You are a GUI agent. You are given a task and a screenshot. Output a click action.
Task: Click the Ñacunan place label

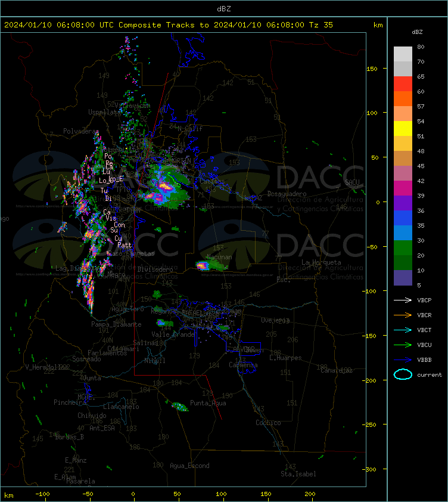pos(219,257)
